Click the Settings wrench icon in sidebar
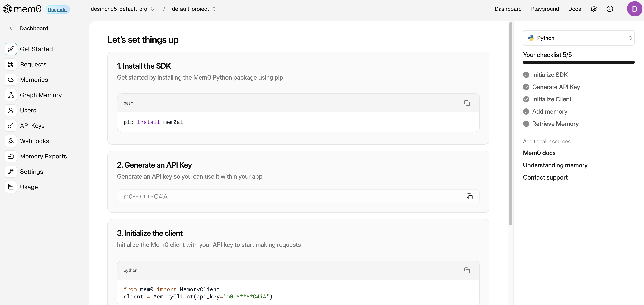Image resolution: width=644 pixels, height=305 pixels. pyautogui.click(x=11, y=172)
